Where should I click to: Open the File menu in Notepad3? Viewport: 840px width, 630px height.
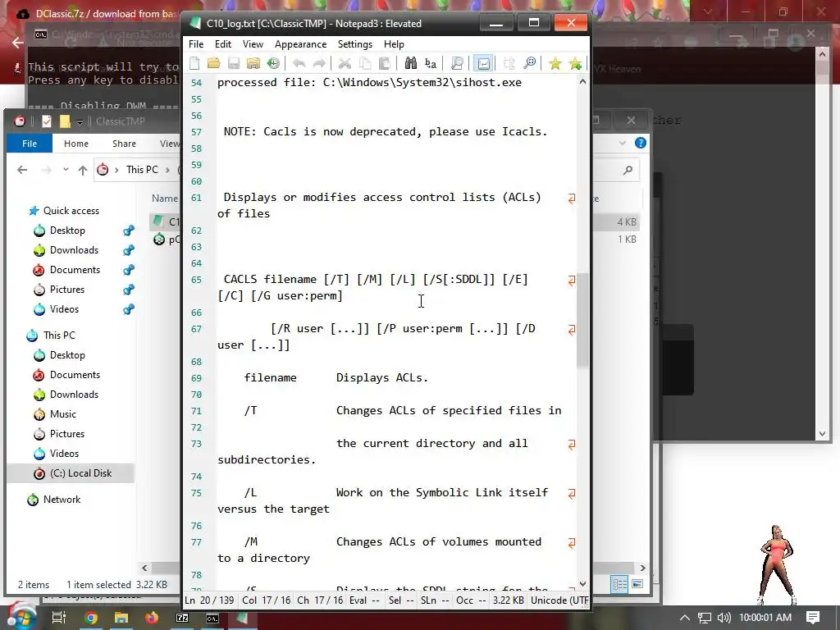(x=196, y=44)
